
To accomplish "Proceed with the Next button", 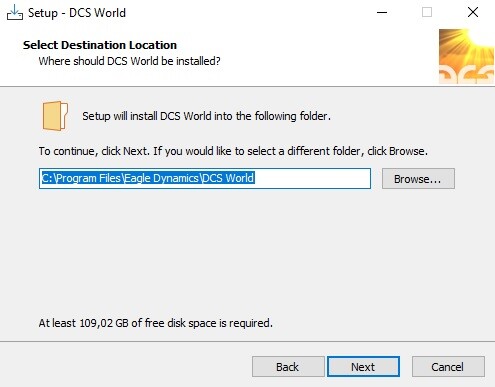I will 363,367.
